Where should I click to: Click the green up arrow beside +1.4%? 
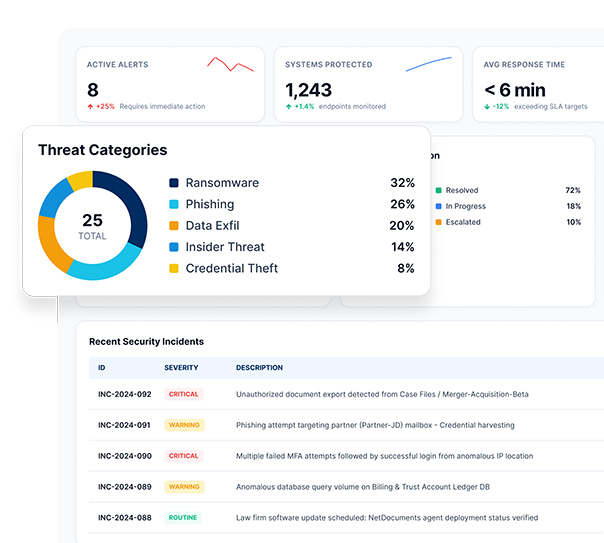(289, 107)
